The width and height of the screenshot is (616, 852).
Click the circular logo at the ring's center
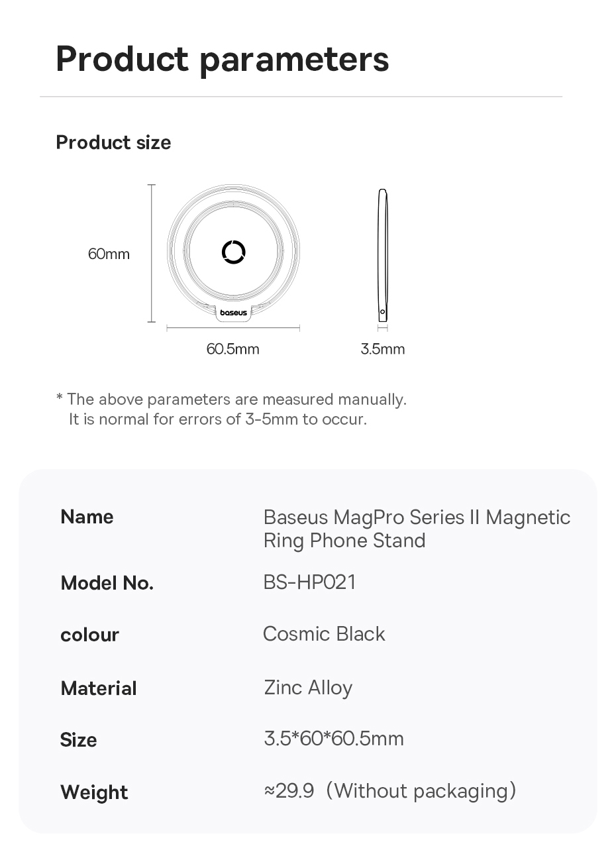click(x=233, y=252)
